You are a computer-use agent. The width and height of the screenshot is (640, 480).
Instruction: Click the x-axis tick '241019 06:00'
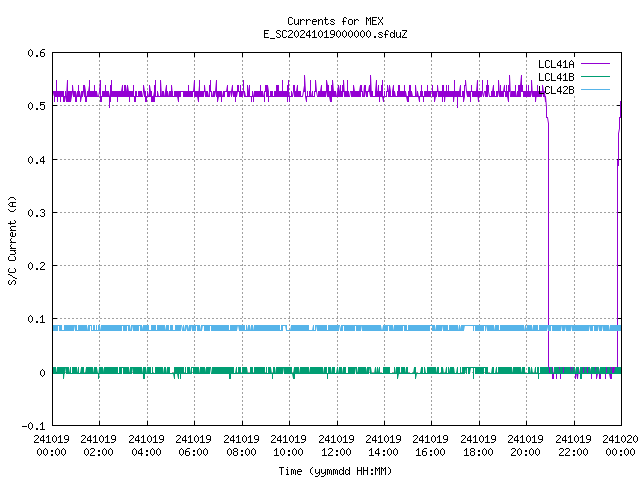(193, 445)
